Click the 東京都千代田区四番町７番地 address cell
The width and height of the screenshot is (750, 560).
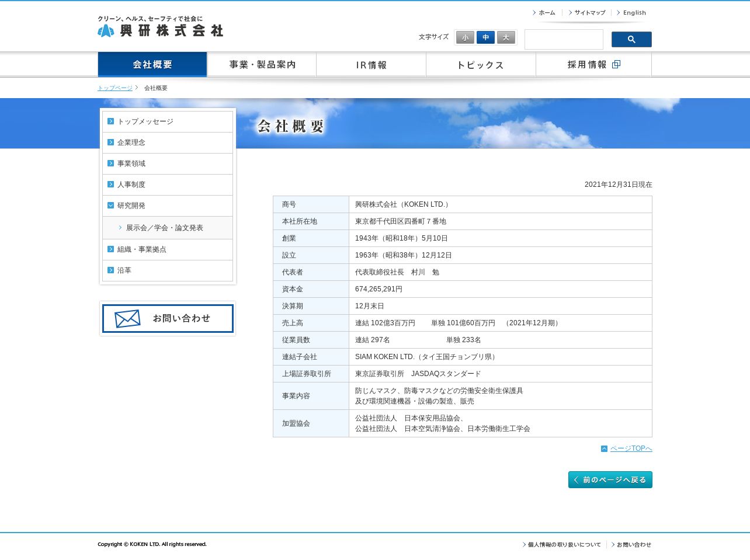point(501,221)
